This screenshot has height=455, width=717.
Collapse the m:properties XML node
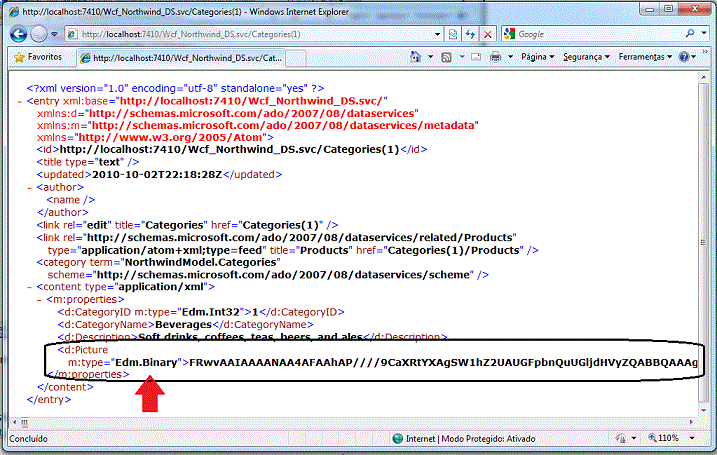click(x=39, y=298)
